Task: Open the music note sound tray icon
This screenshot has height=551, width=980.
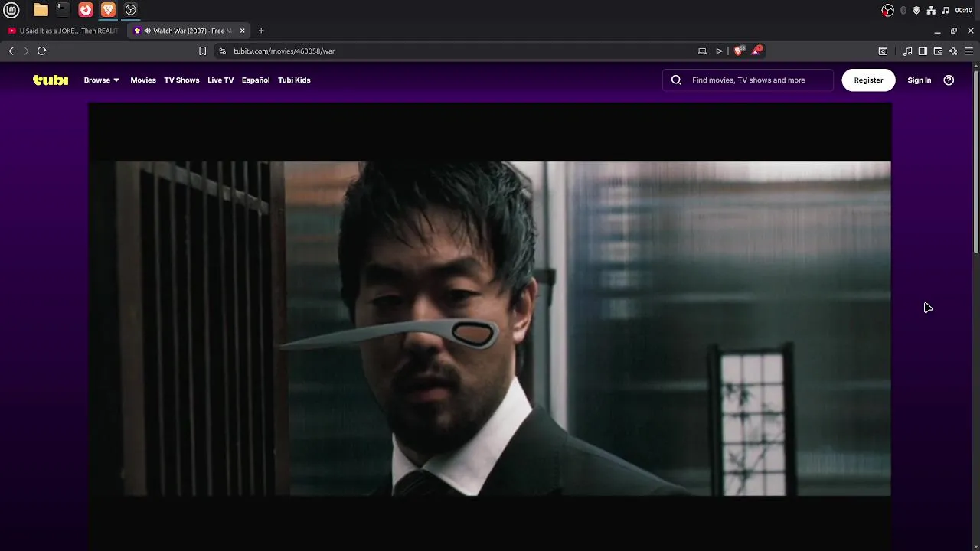Action: (x=945, y=10)
